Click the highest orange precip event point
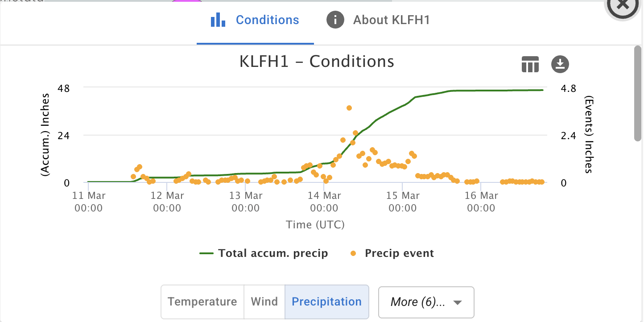Screen dimensions: 644x322 point(349,108)
